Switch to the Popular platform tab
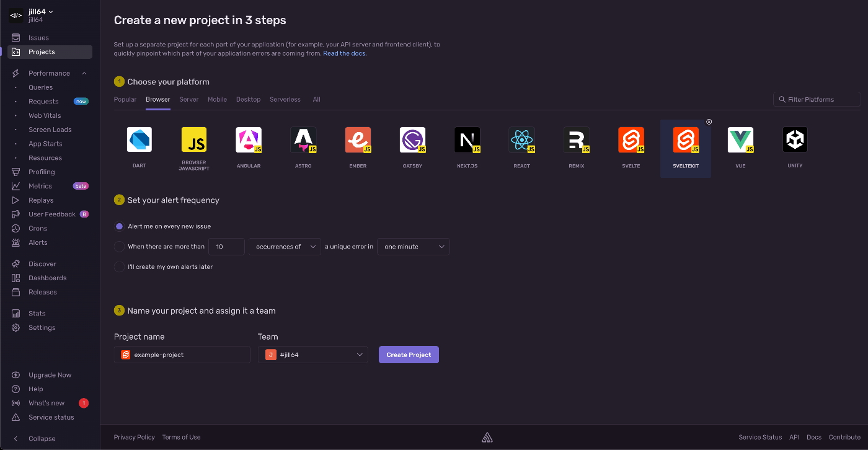 click(x=125, y=99)
